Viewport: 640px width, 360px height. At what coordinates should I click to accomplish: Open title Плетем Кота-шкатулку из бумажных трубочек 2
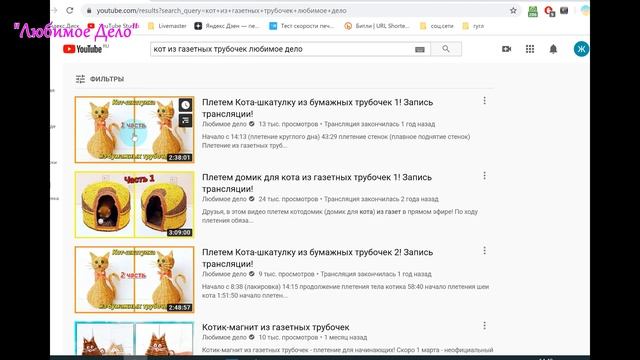click(x=317, y=258)
